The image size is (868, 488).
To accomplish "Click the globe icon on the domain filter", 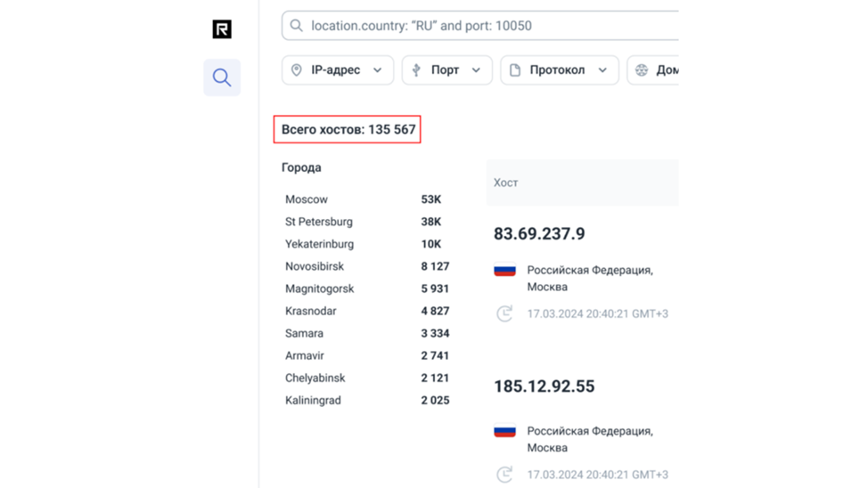I will (x=642, y=70).
